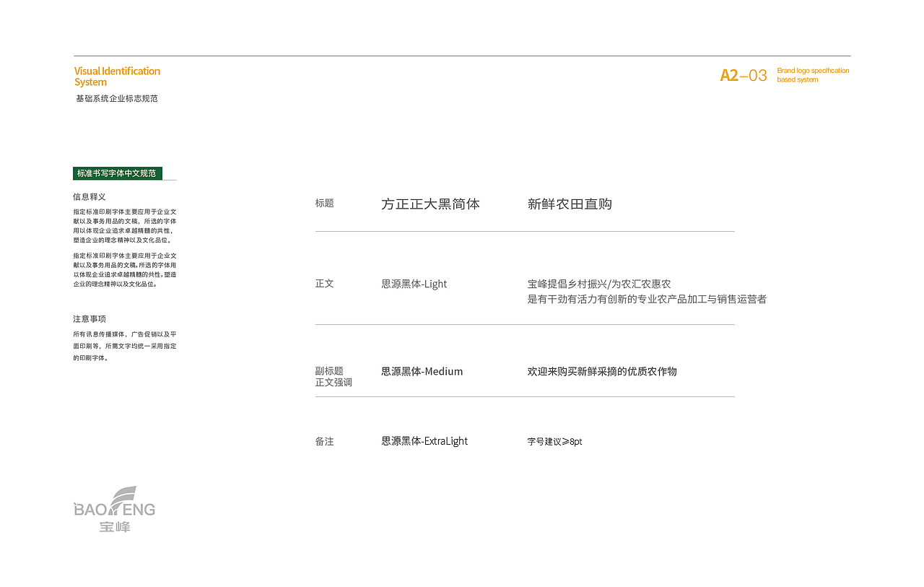Open the 标题 row entry
This screenshot has height=587, width=924.
click(x=324, y=203)
